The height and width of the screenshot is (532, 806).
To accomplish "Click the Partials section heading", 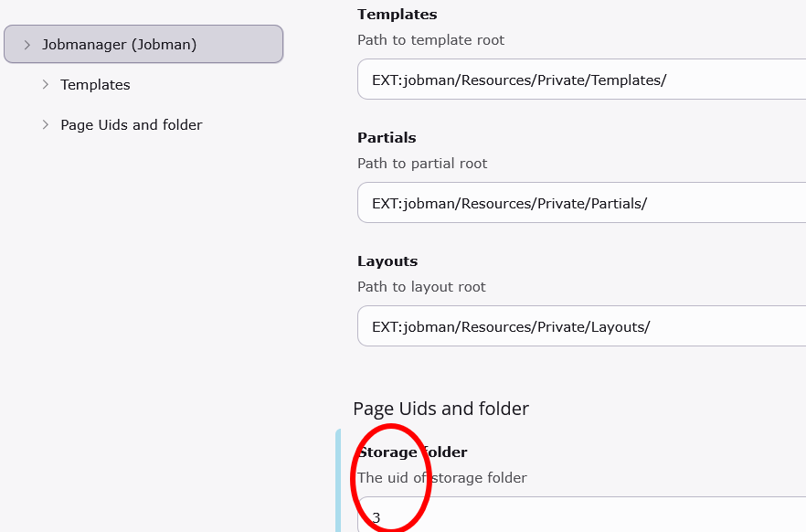I will click(386, 137).
